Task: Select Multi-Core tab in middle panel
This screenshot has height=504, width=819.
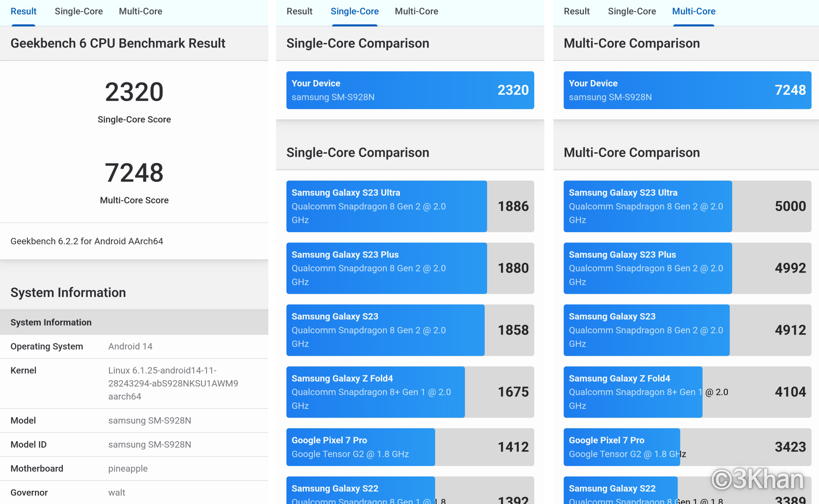Action: pyautogui.click(x=416, y=12)
